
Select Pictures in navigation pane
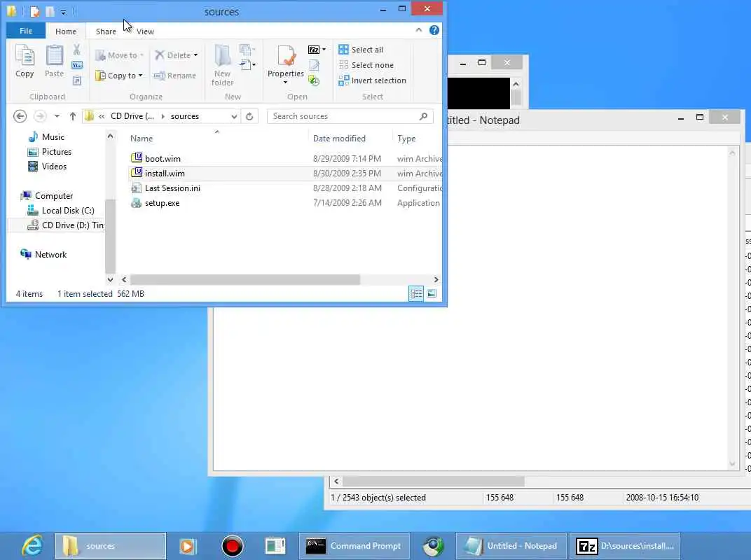pos(49,152)
